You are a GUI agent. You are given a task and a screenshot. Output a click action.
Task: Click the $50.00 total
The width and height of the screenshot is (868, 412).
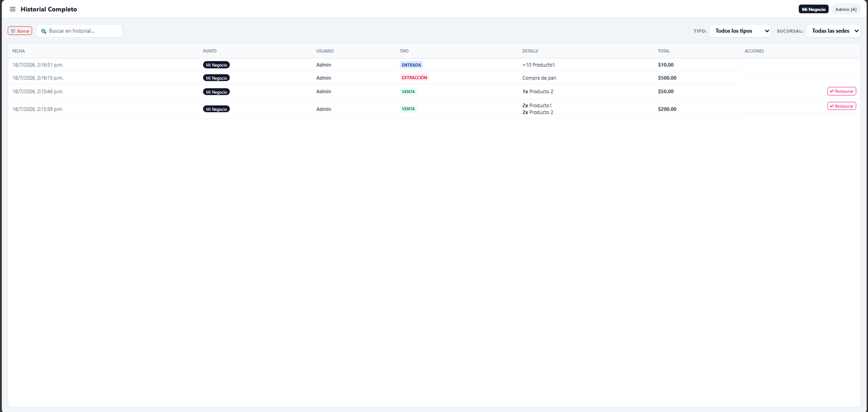pos(666,92)
